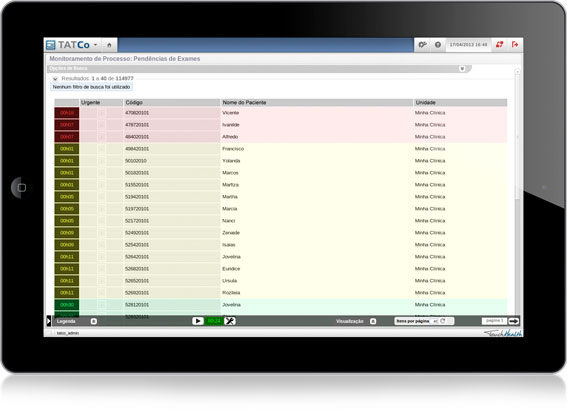Click the help question mark icon
The height and width of the screenshot is (410, 567).
point(438,45)
